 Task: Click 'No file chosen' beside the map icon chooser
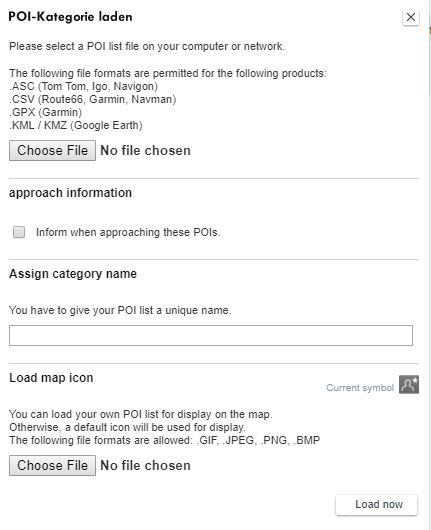click(x=145, y=465)
